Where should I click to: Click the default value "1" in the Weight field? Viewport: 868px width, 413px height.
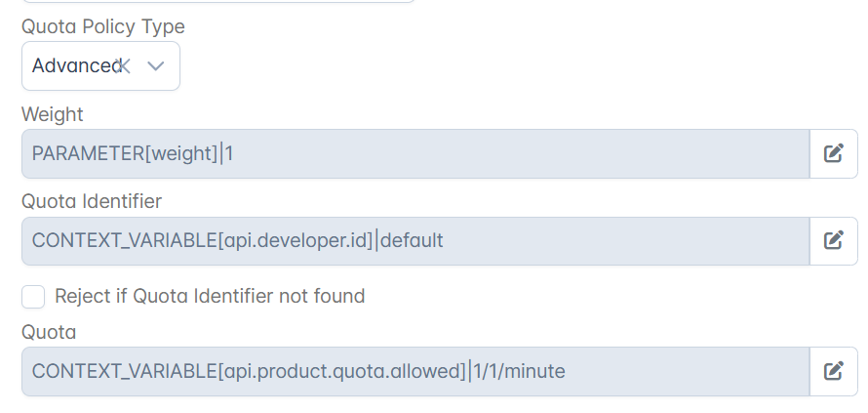coord(229,153)
